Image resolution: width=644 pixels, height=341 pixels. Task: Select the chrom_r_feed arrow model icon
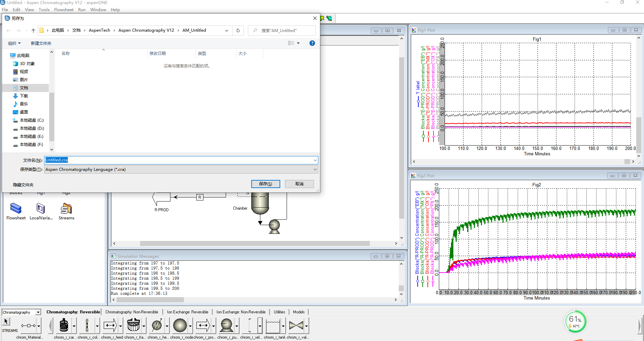(x=110, y=325)
